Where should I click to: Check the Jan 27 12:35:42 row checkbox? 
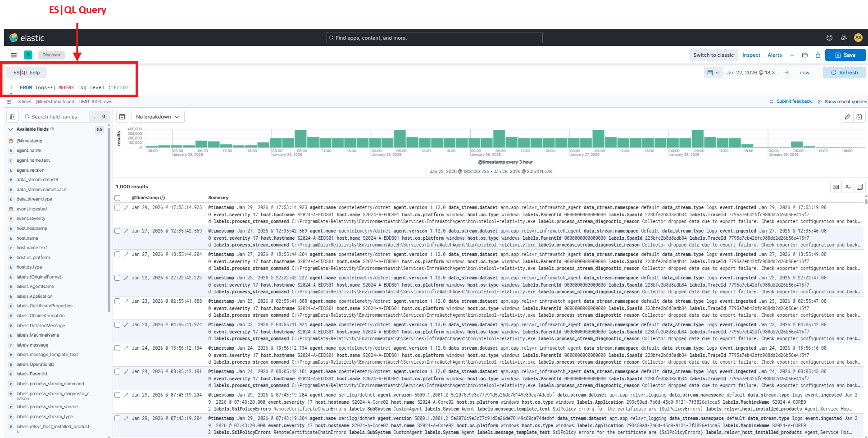tap(118, 231)
